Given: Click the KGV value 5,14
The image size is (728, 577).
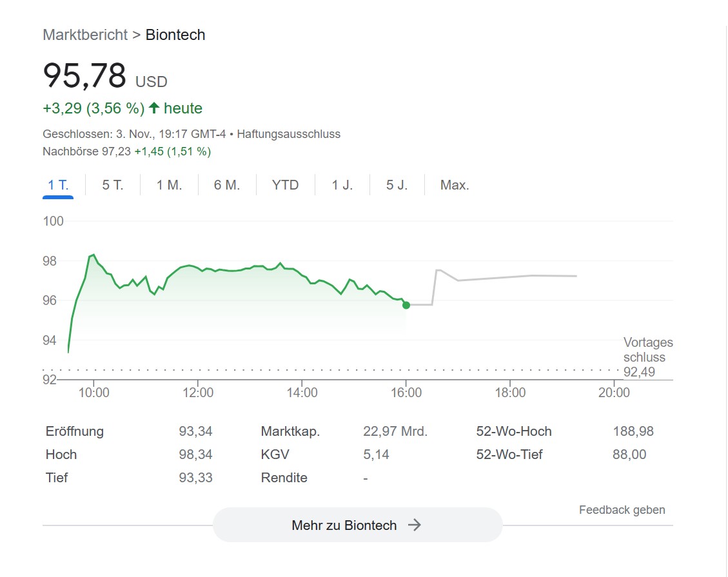Looking at the screenshot, I should pyautogui.click(x=376, y=455).
